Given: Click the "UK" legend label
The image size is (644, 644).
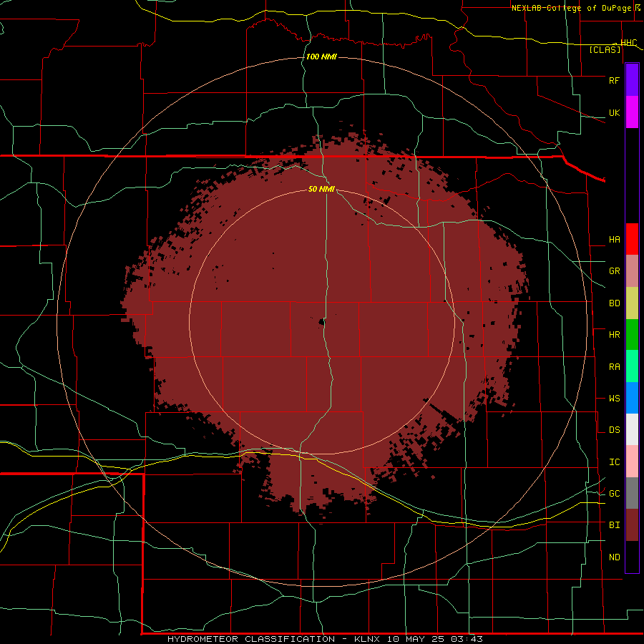Looking at the screenshot, I should [x=614, y=112].
